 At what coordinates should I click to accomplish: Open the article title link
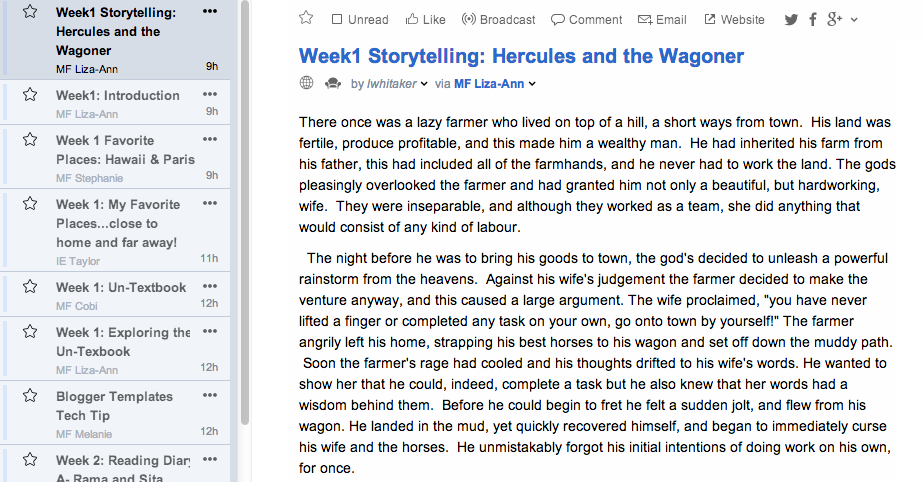pos(521,56)
